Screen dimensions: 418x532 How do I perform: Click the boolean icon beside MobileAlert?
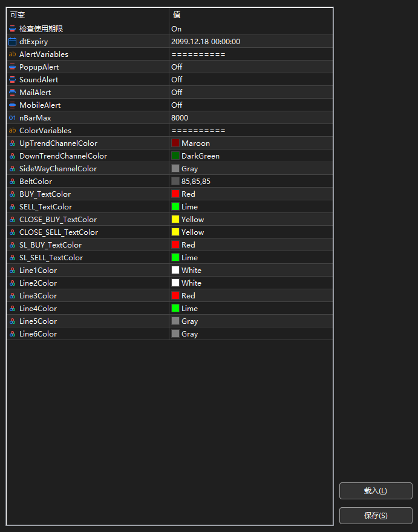(x=13, y=105)
